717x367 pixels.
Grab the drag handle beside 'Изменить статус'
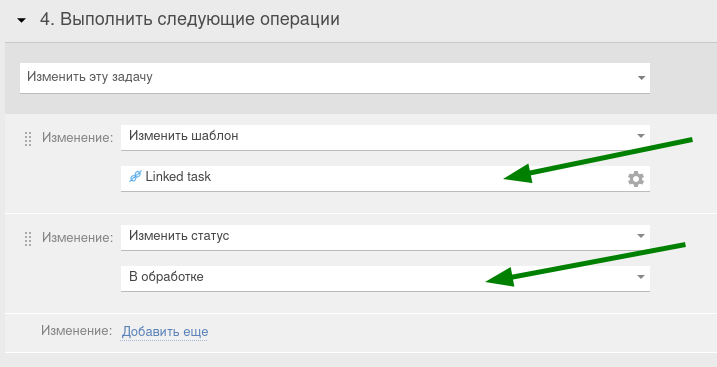(x=28, y=239)
